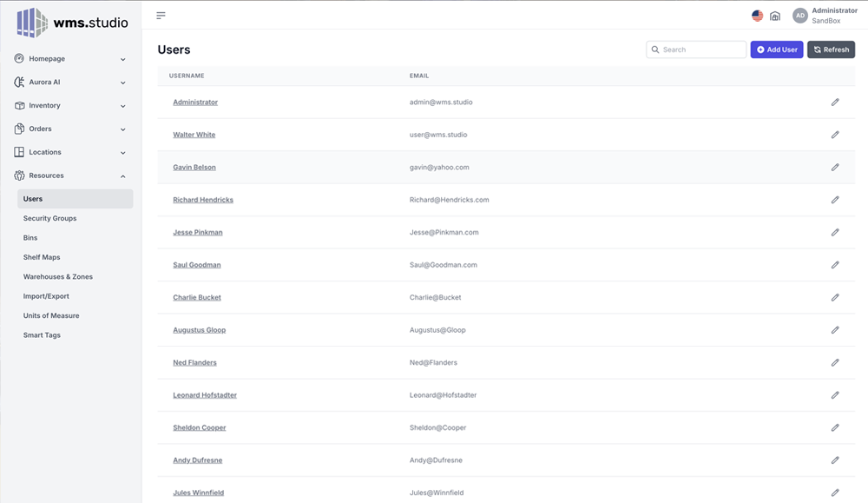
Task: Click the hamburger menu icon to collapse sidebar
Action: tap(161, 16)
